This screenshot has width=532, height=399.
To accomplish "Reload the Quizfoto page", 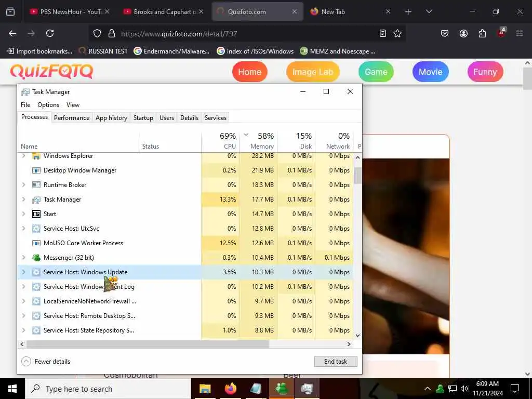I will pyautogui.click(x=50, y=33).
